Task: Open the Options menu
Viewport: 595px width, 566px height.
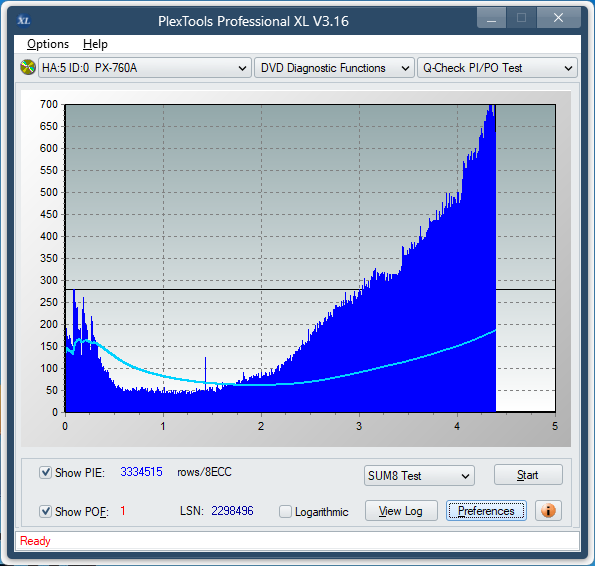Action: (48, 44)
